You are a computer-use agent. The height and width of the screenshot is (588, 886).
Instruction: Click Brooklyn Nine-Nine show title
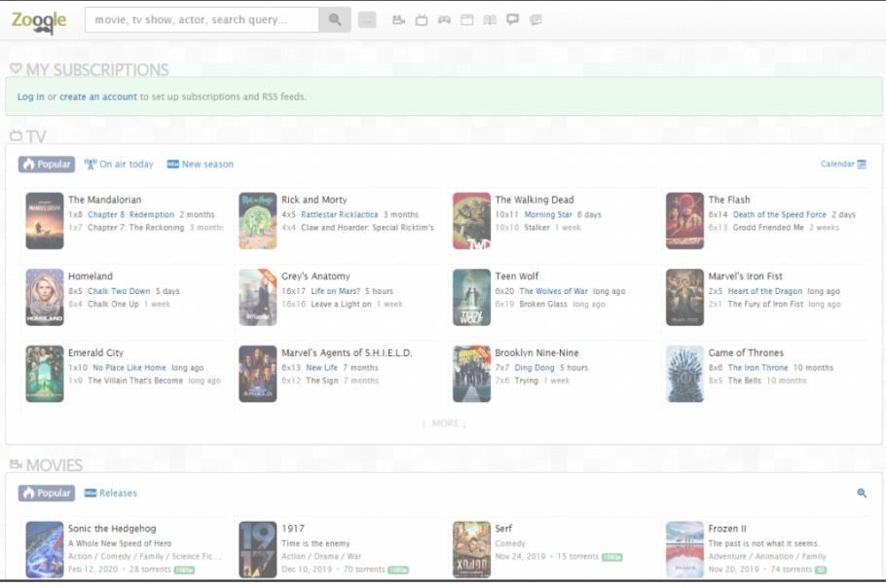point(536,353)
